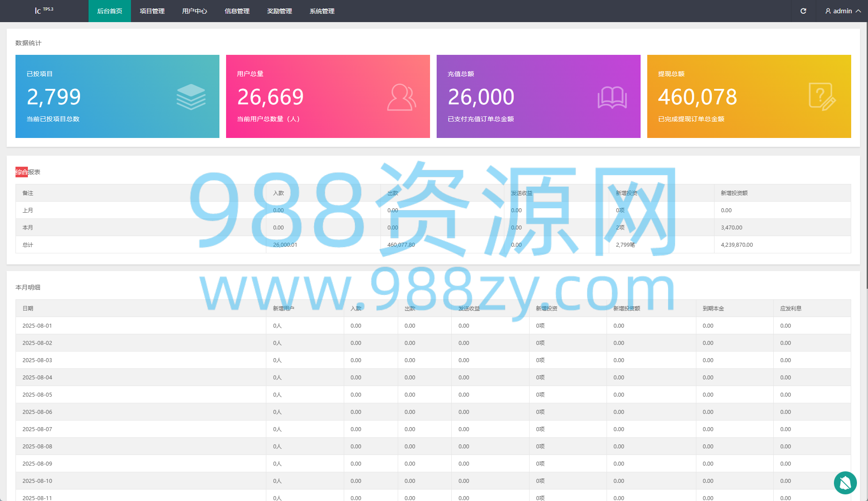
Task: Click the lc TP5.3 logo
Action: tap(44, 10)
